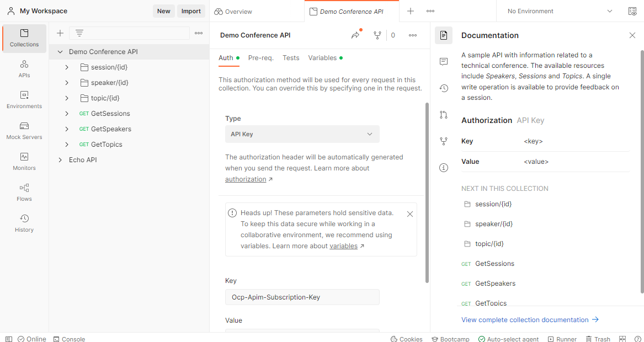Open the No Environment dropdown

click(560, 11)
